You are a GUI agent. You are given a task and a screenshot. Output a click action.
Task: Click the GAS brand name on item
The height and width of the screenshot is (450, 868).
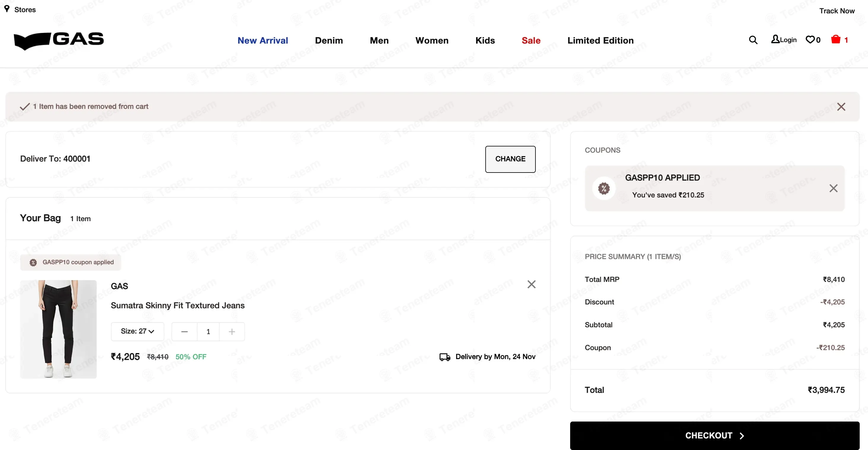click(119, 286)
